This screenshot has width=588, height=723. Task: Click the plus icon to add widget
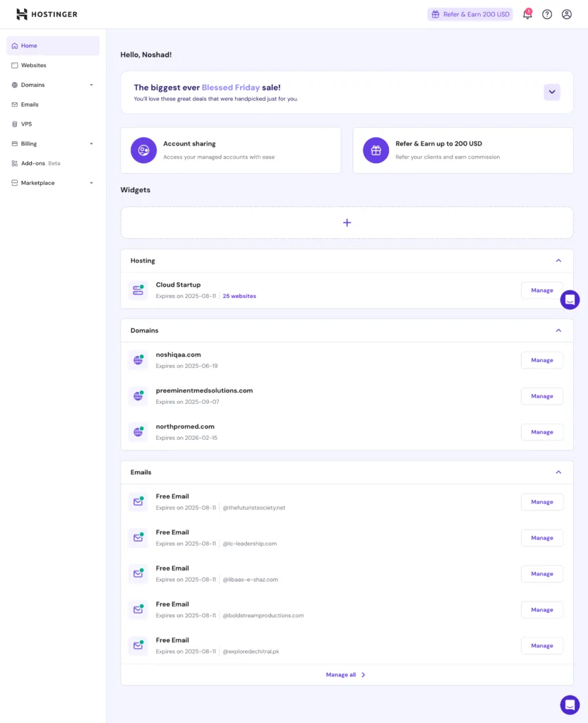(347, 222)
